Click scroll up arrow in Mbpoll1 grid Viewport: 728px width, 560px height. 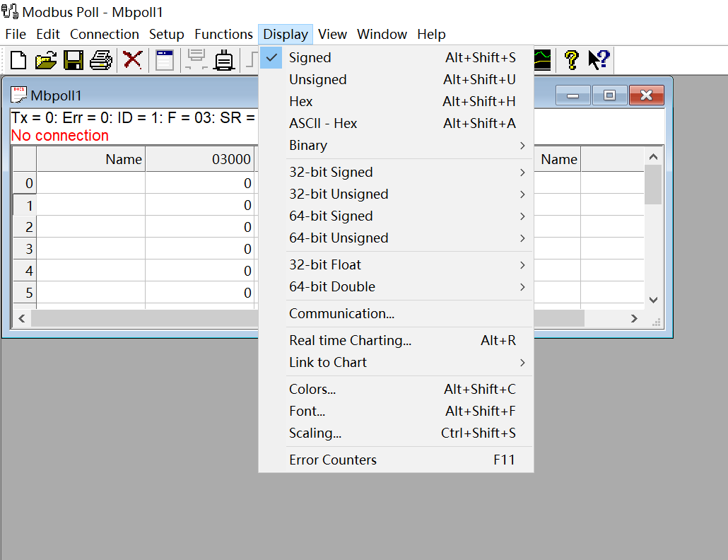(653, 157)
